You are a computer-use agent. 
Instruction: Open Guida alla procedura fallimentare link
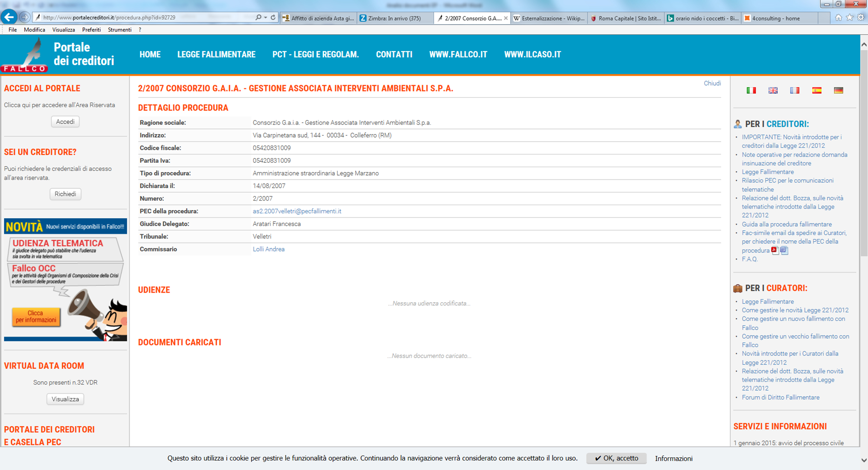pyautogui.click(x=786, y=224)
